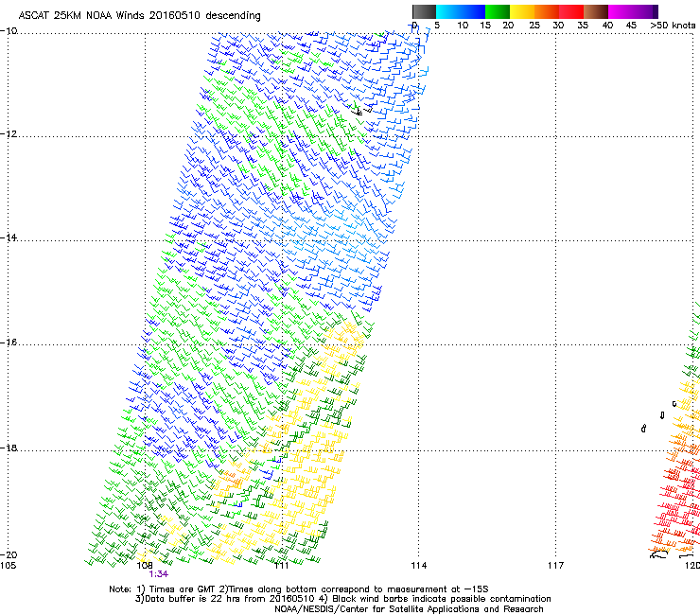Click the '10' legend scale label
The height and width of the screenshot is (615, 700).
(463, 26)
